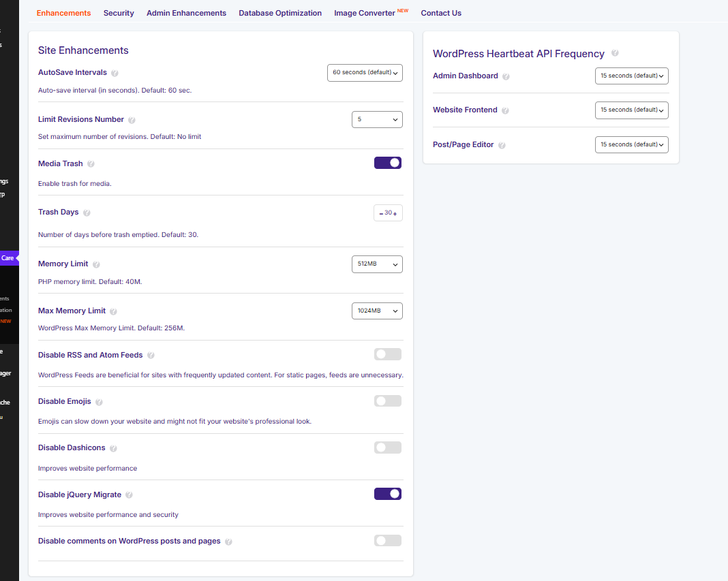
Task: Open AutoSave Intervals dropdown
Action: [x=365, y=73]
